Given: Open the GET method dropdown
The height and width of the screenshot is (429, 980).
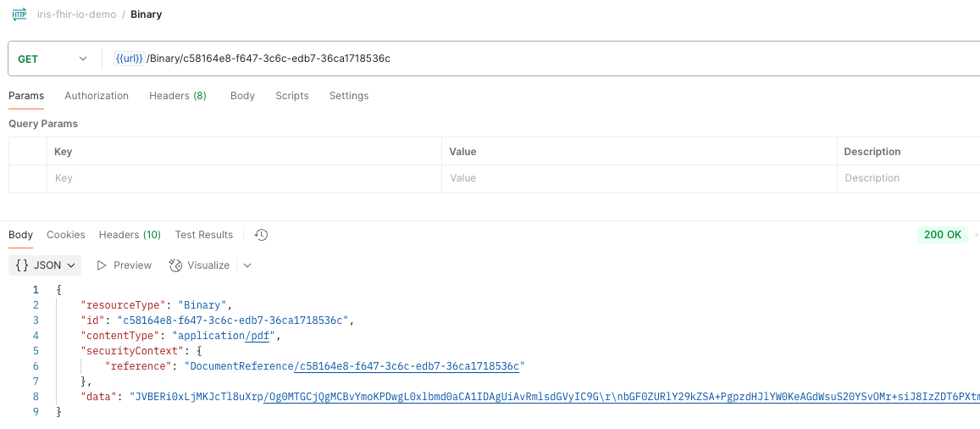Looking at the screenshot, I should (53, 58).
